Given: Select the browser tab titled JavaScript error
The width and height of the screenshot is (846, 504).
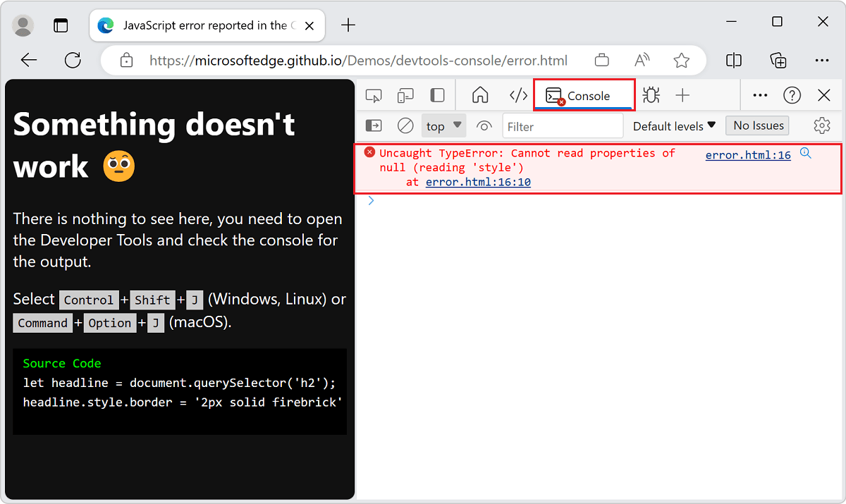Looking at the screenshot, I should click(204, 25).
